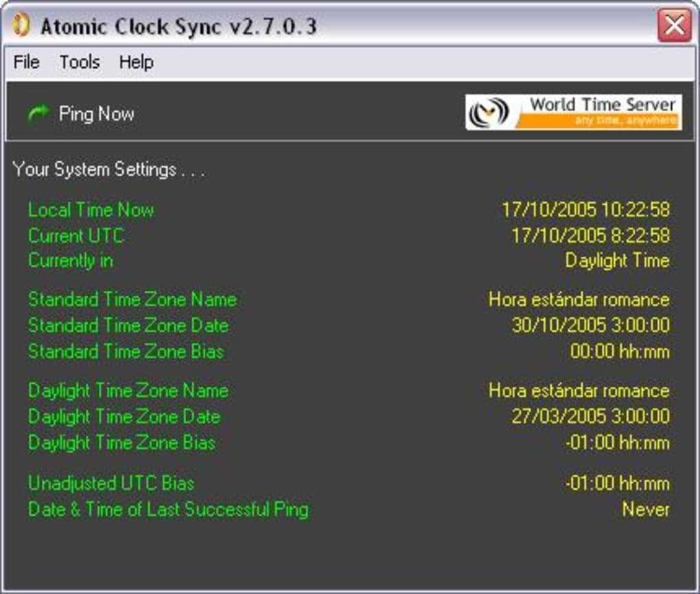Click the Unadjusted UTC Bias label
This screenshot has width=700, height=594.
point(111,483)
